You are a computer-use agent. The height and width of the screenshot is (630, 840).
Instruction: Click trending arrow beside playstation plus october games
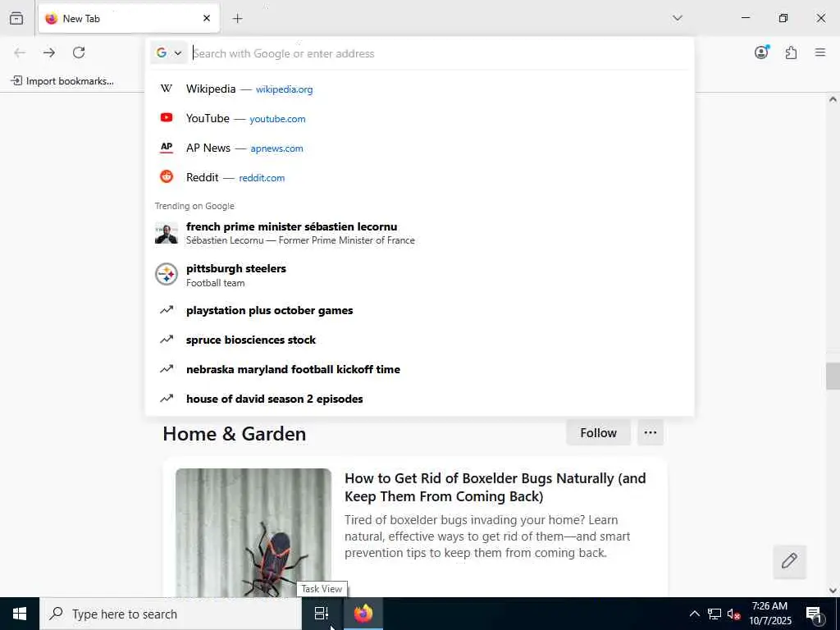tap(167, 309)
